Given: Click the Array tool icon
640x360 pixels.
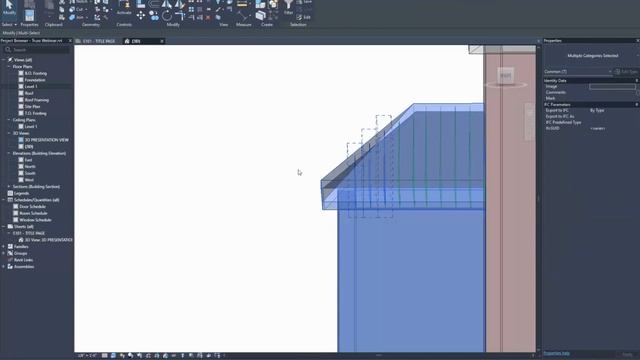Looking at the screenshot, I should [x=191, y=9].
